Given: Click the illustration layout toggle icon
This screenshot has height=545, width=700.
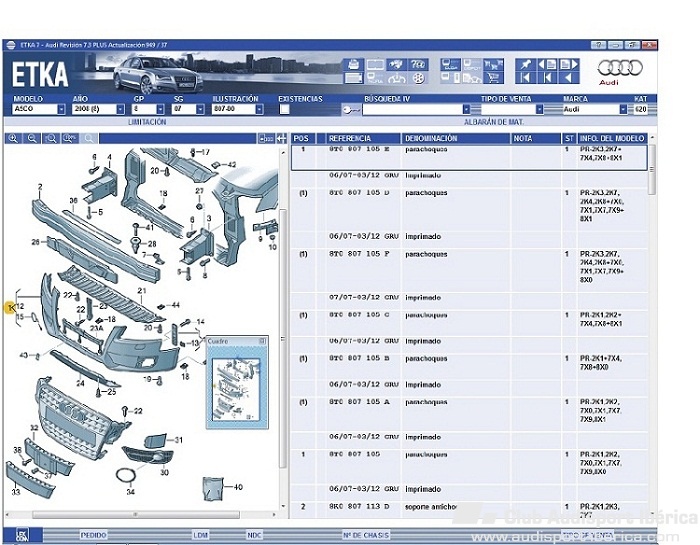Looking at the screenshot, I should pos(266,139).
